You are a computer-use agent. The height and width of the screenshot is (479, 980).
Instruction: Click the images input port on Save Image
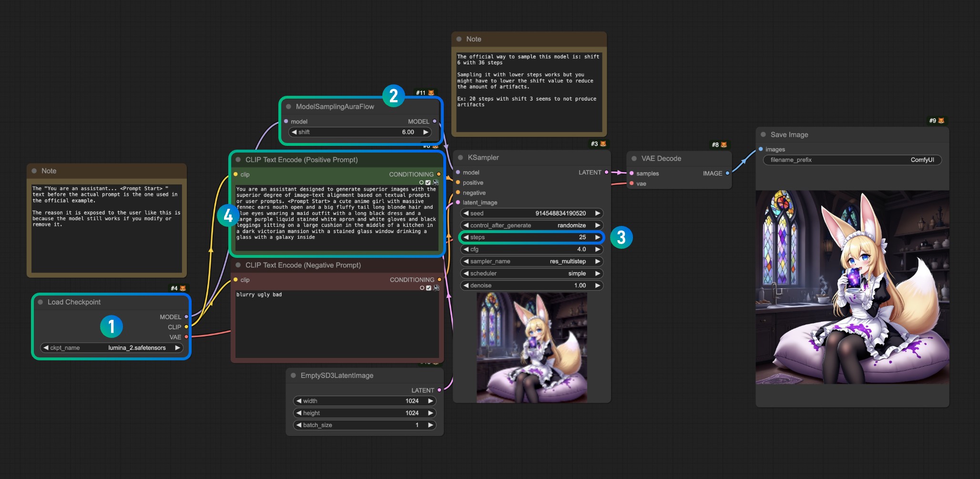click(x=761, y=149)
